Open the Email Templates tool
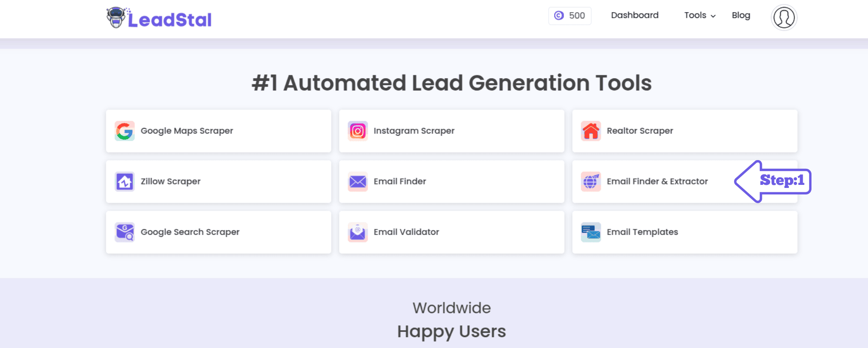The image size is (868, 348). click(685, 232)
